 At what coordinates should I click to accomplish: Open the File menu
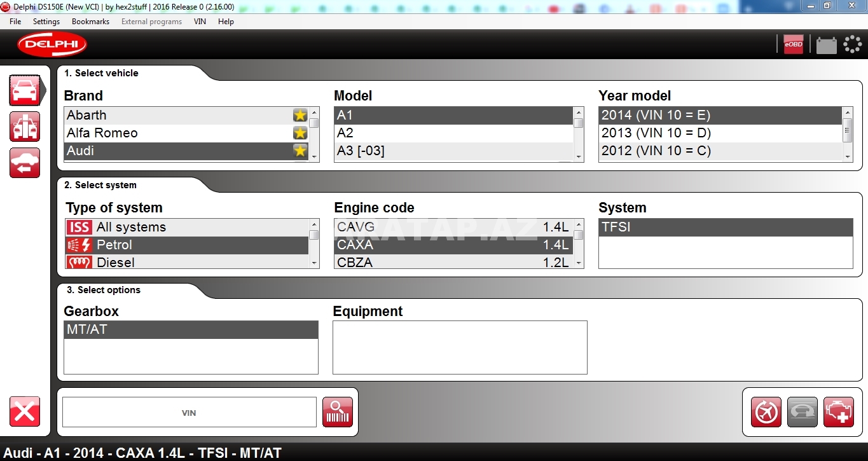[15, 22]
